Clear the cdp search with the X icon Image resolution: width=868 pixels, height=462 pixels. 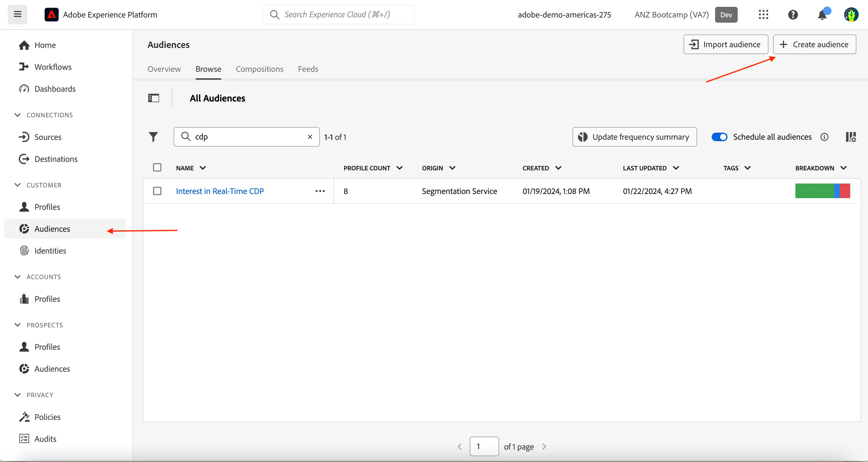click(x=310, y=137)
